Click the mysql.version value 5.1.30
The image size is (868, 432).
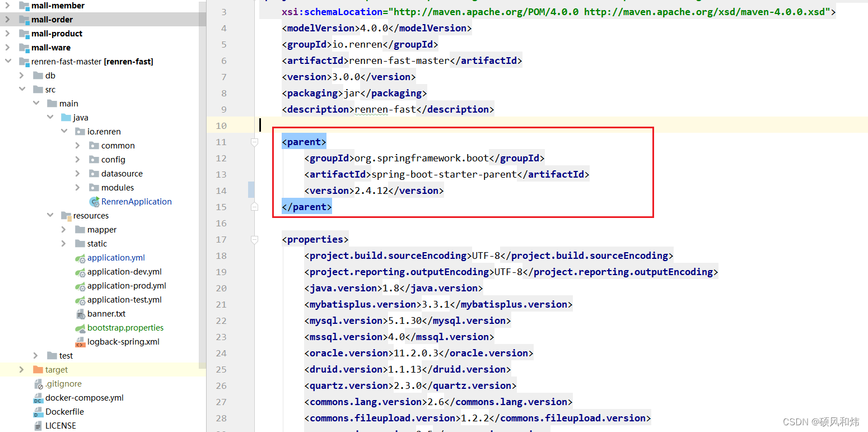[405, 320]
